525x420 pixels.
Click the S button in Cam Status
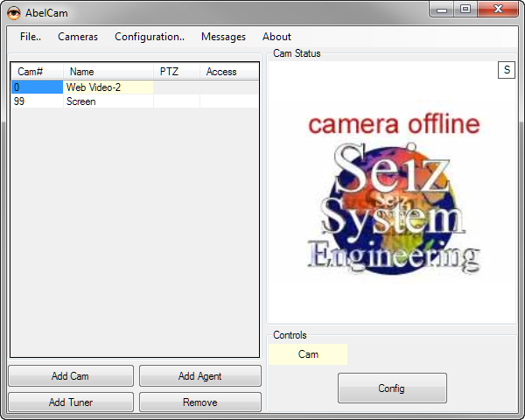(507, 70)
